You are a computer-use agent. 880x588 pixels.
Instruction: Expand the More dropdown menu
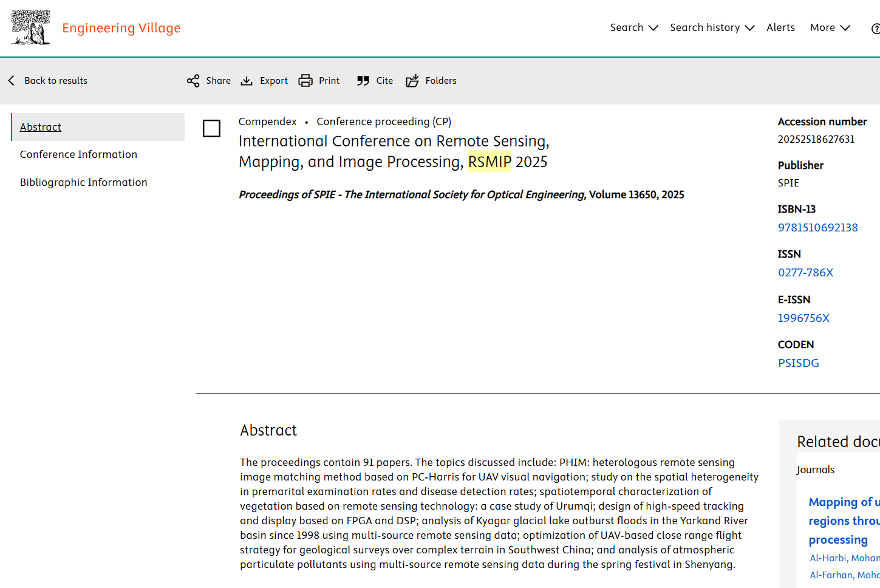click(830, 28)
